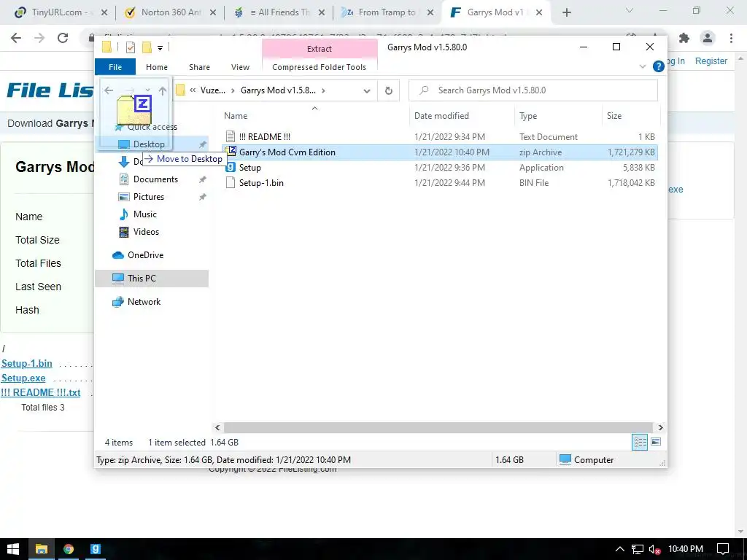Image resolution: width=747 pixels, height=560 pixels.
Task: Click the Register link on FileListing page
Action: click(711, 61)
